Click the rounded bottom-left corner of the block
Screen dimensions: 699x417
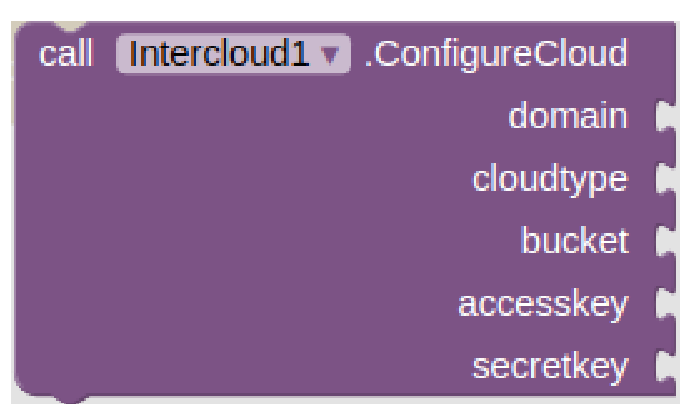(27, 383)
